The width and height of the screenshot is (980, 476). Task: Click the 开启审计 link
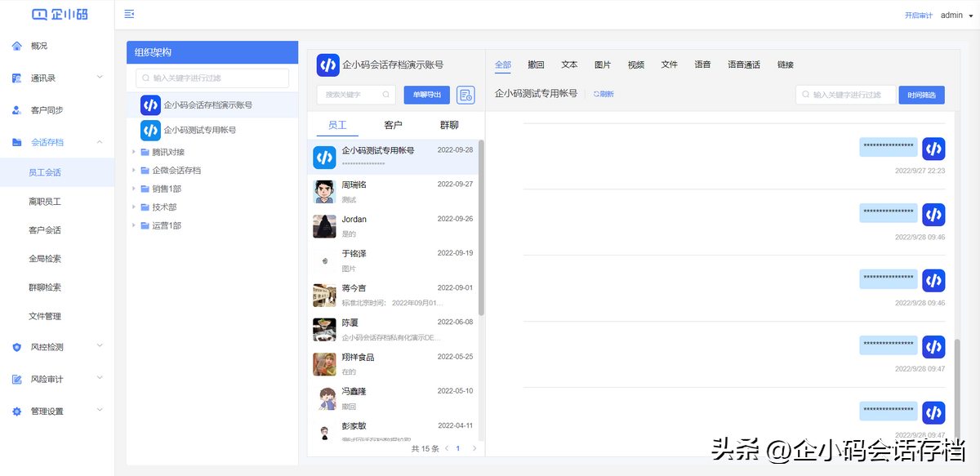tap(919, 16)
